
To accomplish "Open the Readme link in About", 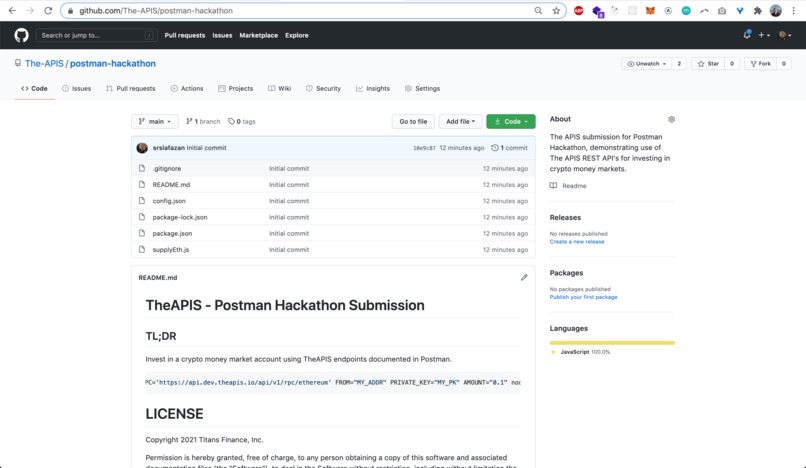I will (568, 186).
